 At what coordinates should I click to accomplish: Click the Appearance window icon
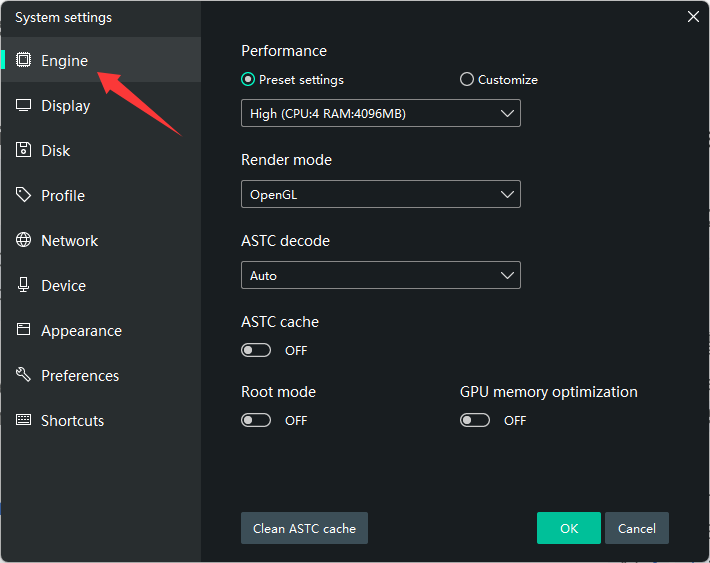click(23, 330)
